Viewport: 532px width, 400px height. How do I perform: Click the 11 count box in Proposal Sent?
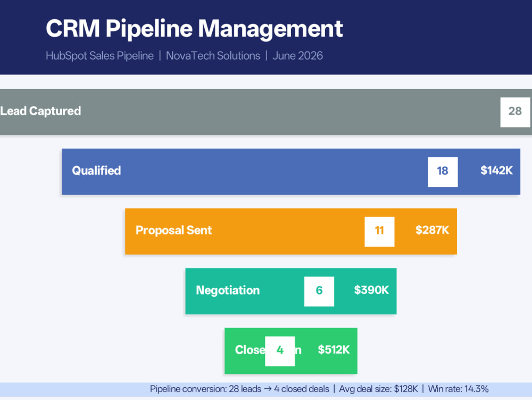[379, 232]
